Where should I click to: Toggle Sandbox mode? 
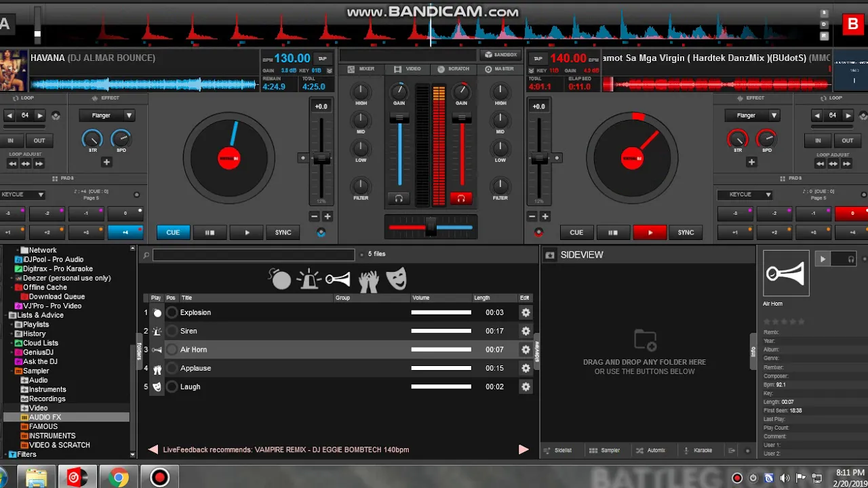[x=500, y=55]
